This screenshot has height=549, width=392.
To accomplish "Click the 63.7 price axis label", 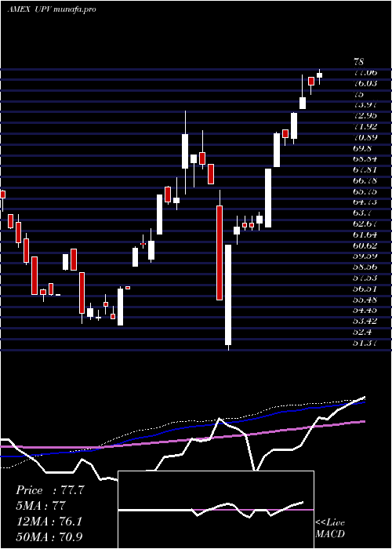I will click(362, 213).
